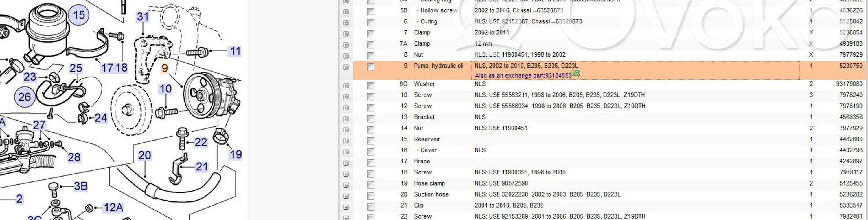Click callout 22 screw label in diagram
This screenshot has height=220, width=868.
tap(201, 142)
